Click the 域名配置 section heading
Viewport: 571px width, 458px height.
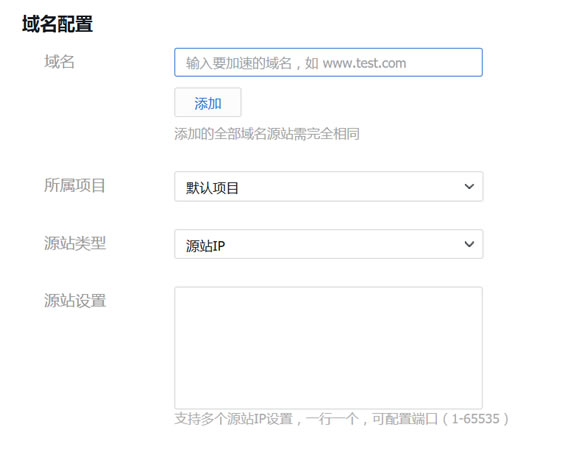(57, 24)
